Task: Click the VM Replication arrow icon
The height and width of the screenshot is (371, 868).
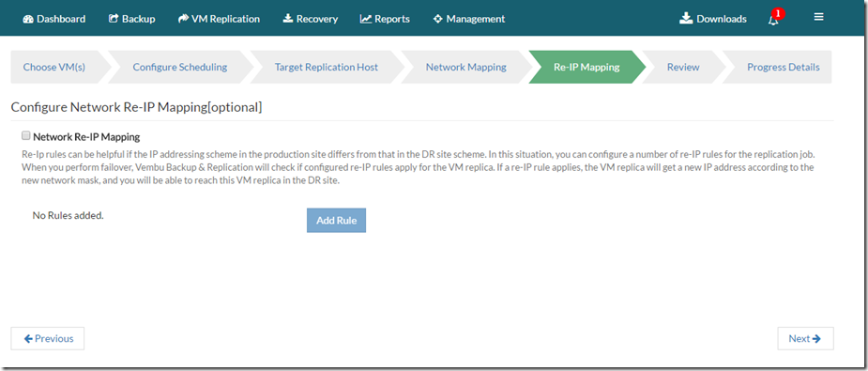Action: [x=183, y=19]
